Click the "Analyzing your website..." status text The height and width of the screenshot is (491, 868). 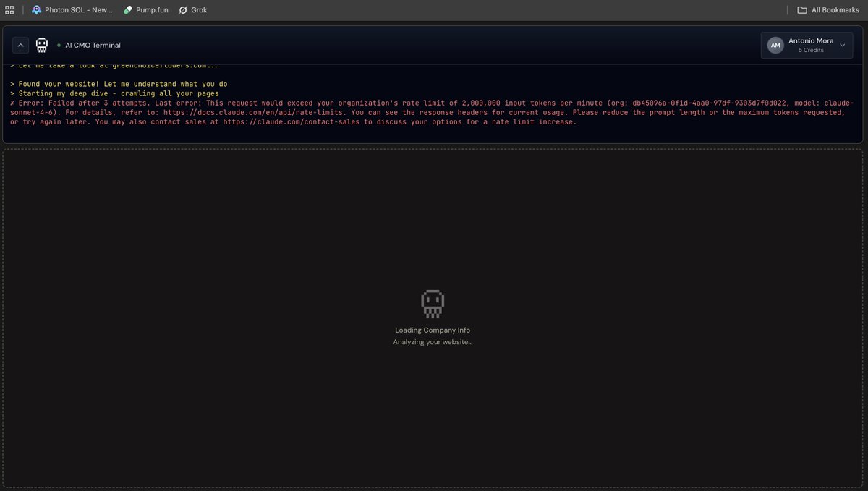[433, 341]
